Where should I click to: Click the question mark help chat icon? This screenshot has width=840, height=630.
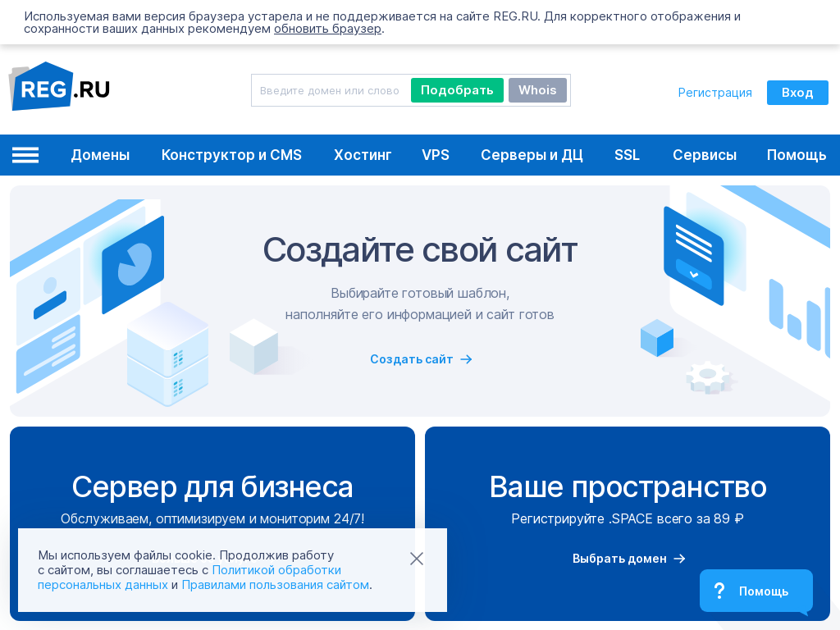[x=719, y=591]
